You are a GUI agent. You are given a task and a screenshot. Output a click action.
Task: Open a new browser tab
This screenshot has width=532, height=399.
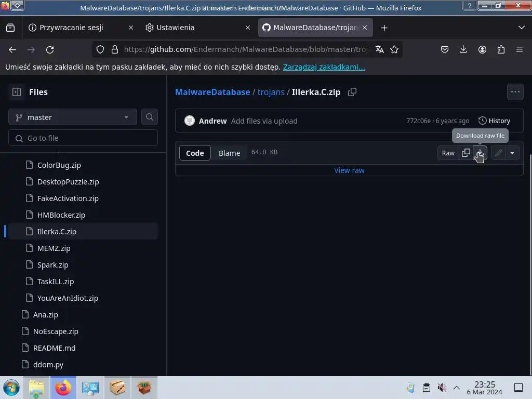pos(384,28)
